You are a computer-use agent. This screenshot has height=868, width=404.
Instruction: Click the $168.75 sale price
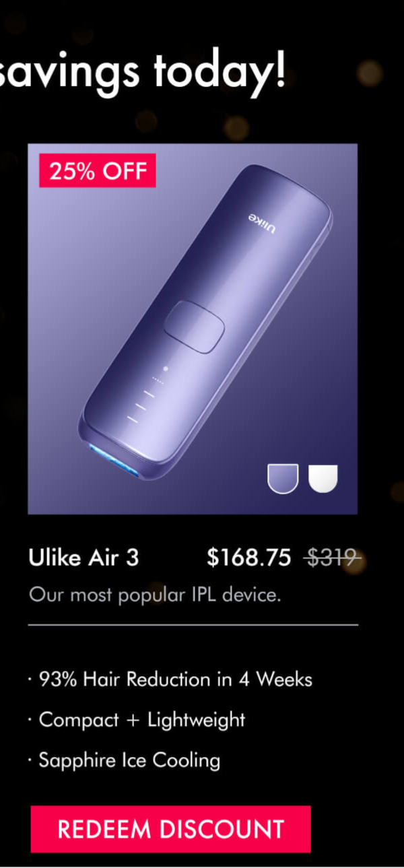click(x=249, y=558)
